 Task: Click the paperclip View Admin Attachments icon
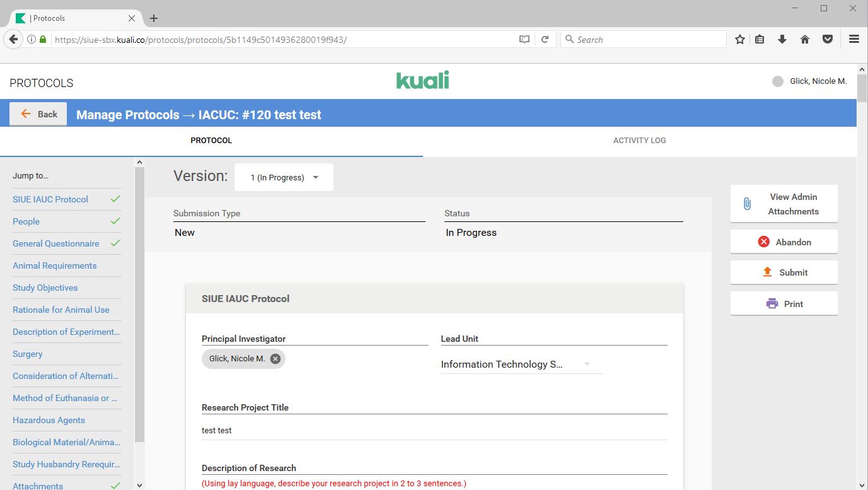pyautogui.click(x=747, y=204)
